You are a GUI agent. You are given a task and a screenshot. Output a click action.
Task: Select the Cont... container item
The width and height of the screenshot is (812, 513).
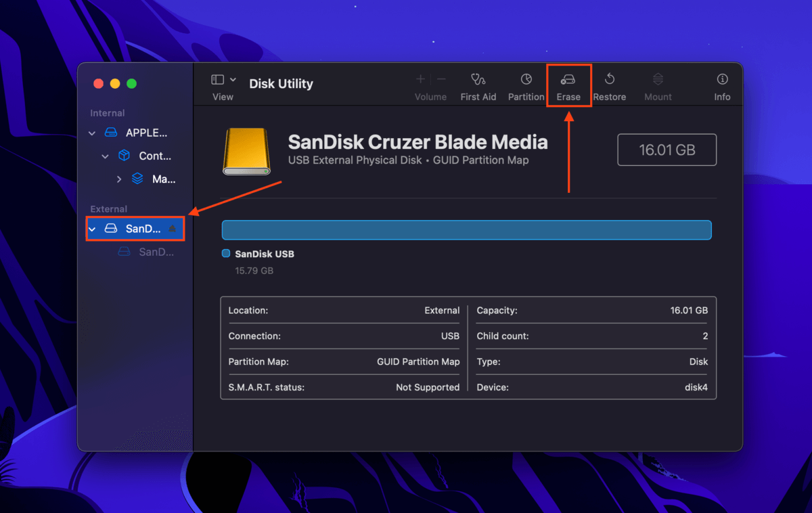155,156
